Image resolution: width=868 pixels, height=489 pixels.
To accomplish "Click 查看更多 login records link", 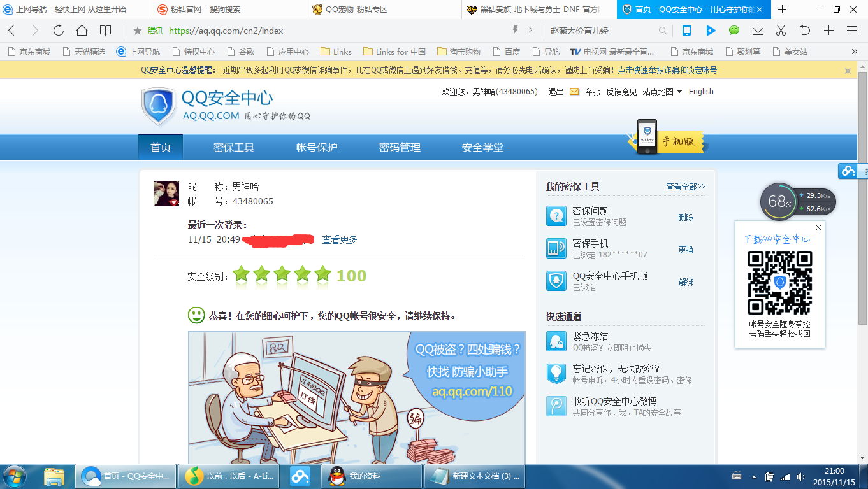I will pos(340,239).
